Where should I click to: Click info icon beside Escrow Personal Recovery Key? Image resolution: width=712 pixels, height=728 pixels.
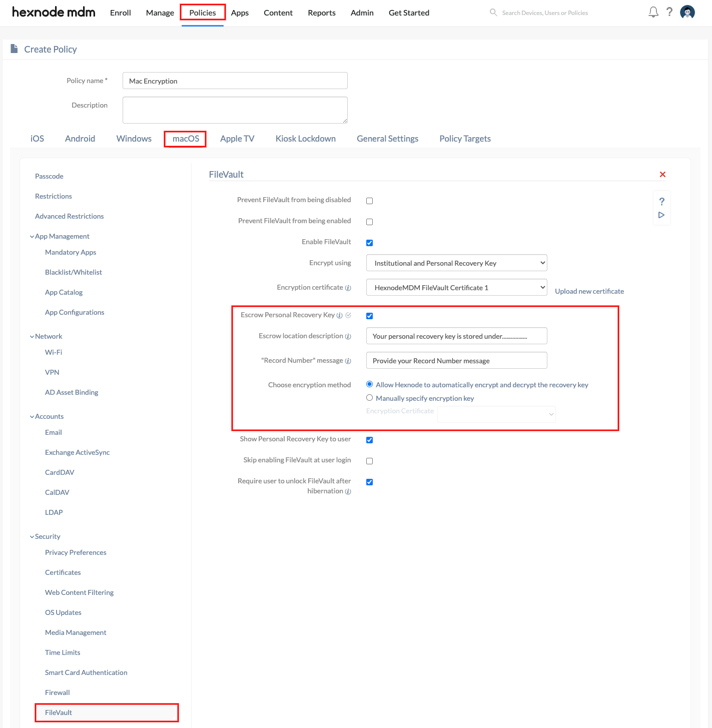(x=340, y=315)
